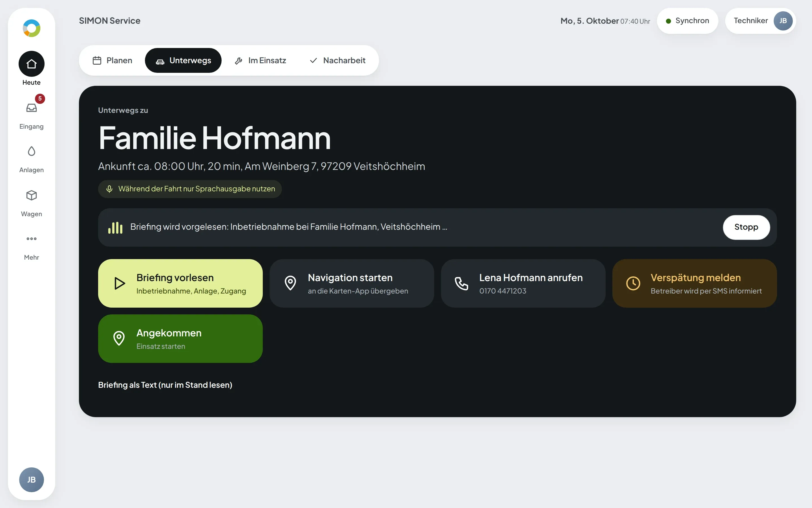The image size is (812, 508).
Task: Stop the briefing with Stopp button
Action: pos(746,227)
